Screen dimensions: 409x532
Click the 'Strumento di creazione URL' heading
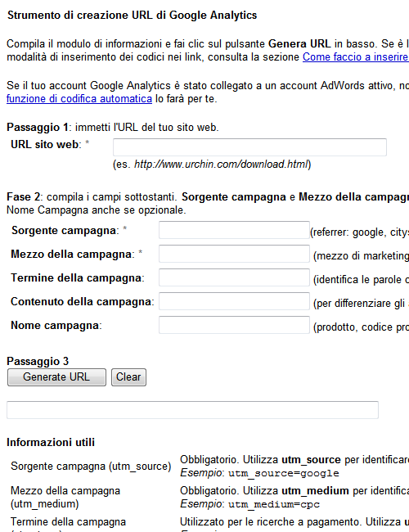click(x=133, y=16)
